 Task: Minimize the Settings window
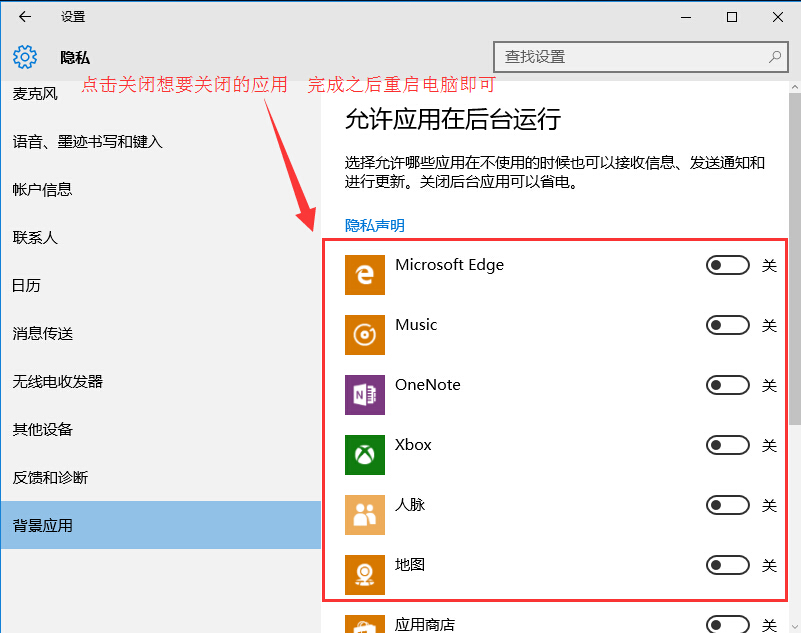pyautogui.click(x=686, y=17)
